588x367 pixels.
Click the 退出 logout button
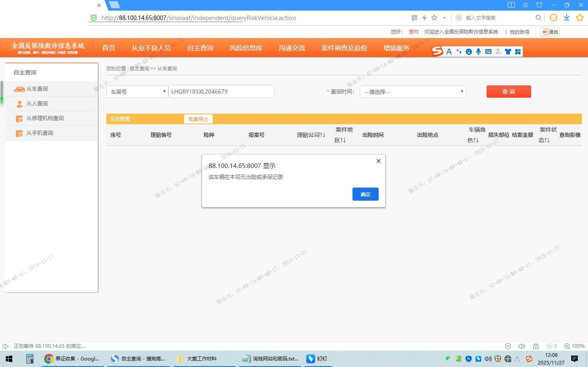click(x=550, y=32)
